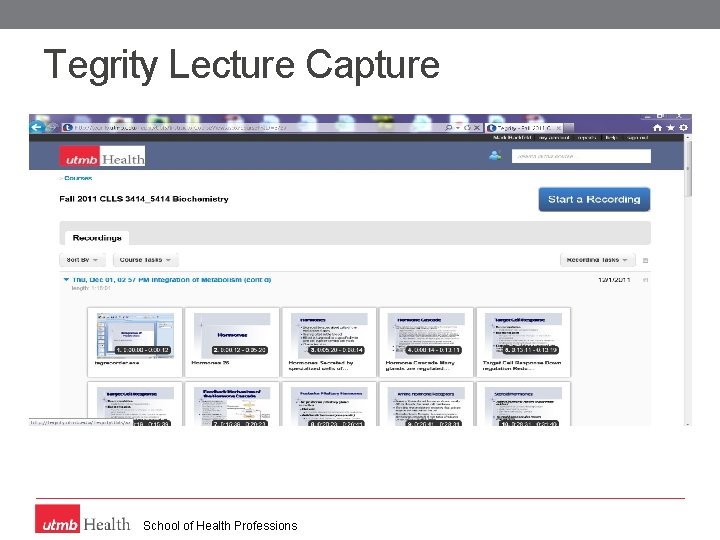Open the help top menu link

click(611, 137)
